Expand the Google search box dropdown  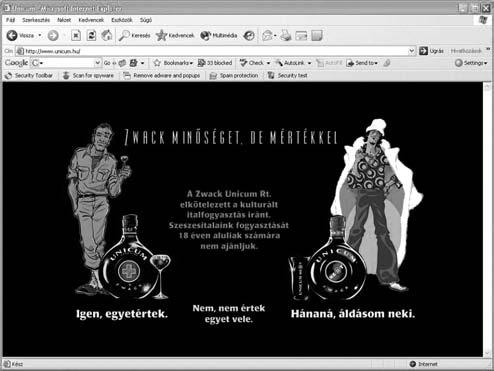tap(97, 63)
